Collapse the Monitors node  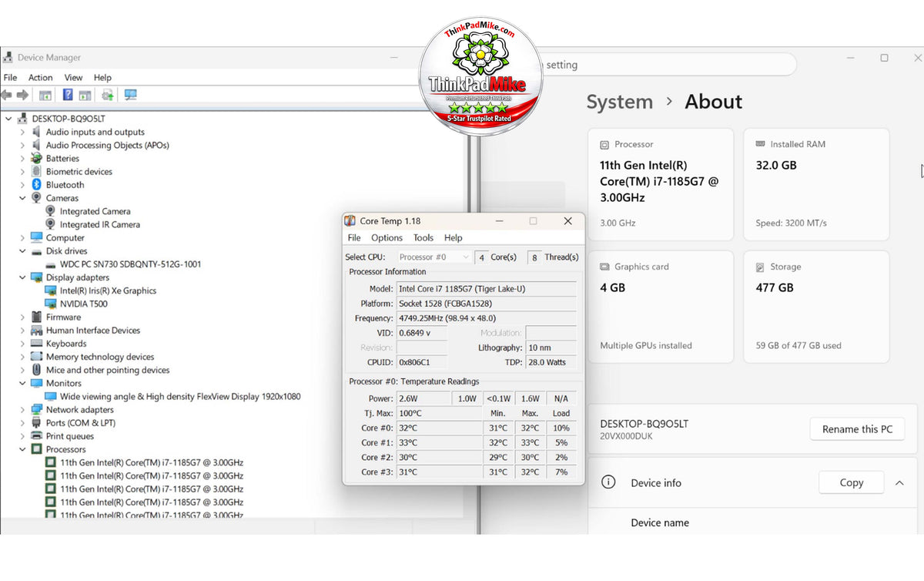pos(22,383)
